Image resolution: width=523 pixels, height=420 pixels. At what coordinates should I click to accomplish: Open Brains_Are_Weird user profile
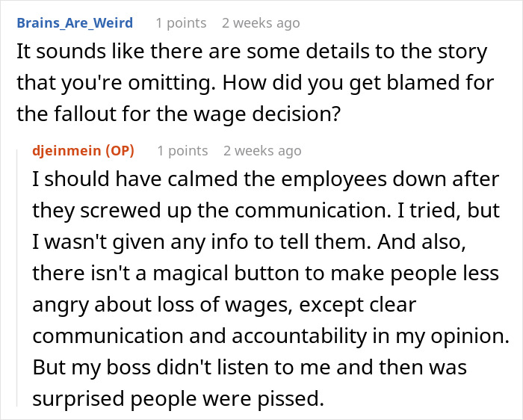click(x=74, y=23)
